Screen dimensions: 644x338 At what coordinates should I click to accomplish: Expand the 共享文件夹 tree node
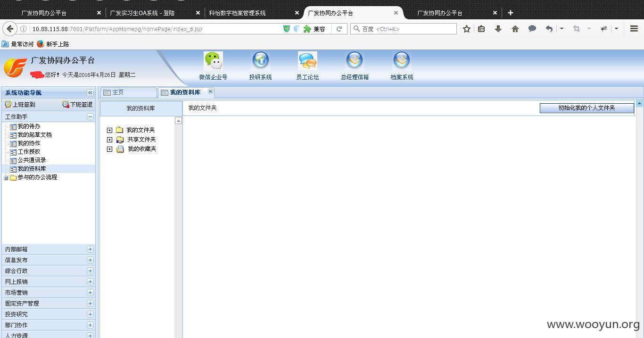point(110,140)
